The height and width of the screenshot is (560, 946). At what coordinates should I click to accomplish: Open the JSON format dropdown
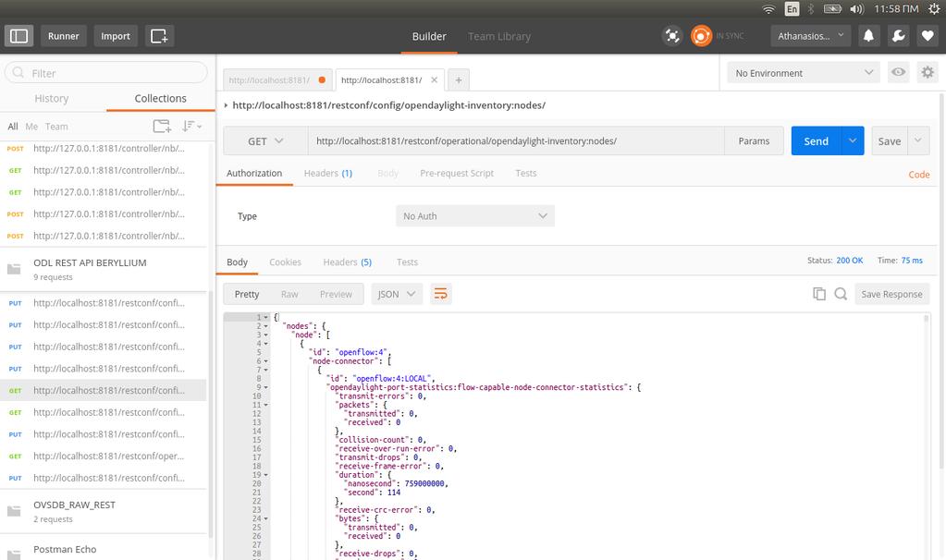[397, 294]
